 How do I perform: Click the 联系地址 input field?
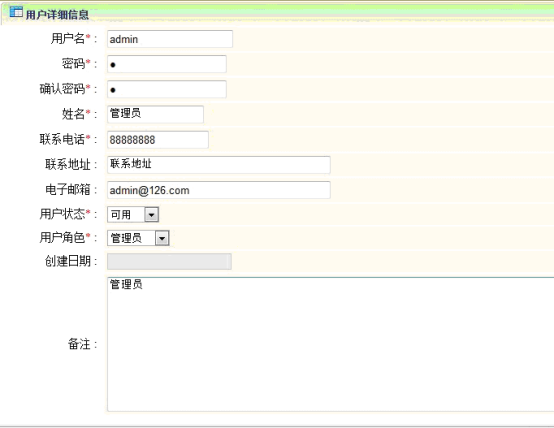click(219, 165)
